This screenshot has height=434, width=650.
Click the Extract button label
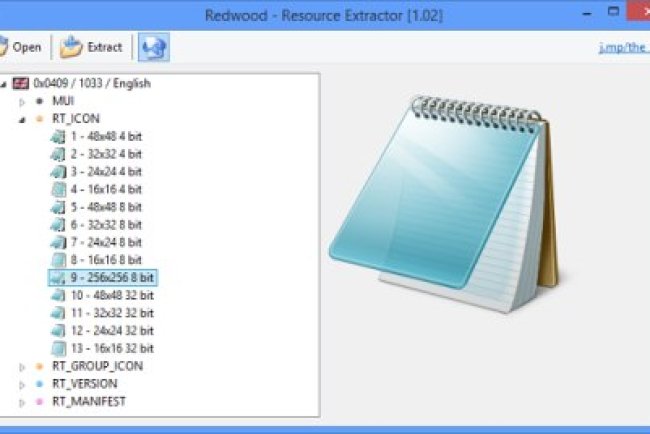105,47
